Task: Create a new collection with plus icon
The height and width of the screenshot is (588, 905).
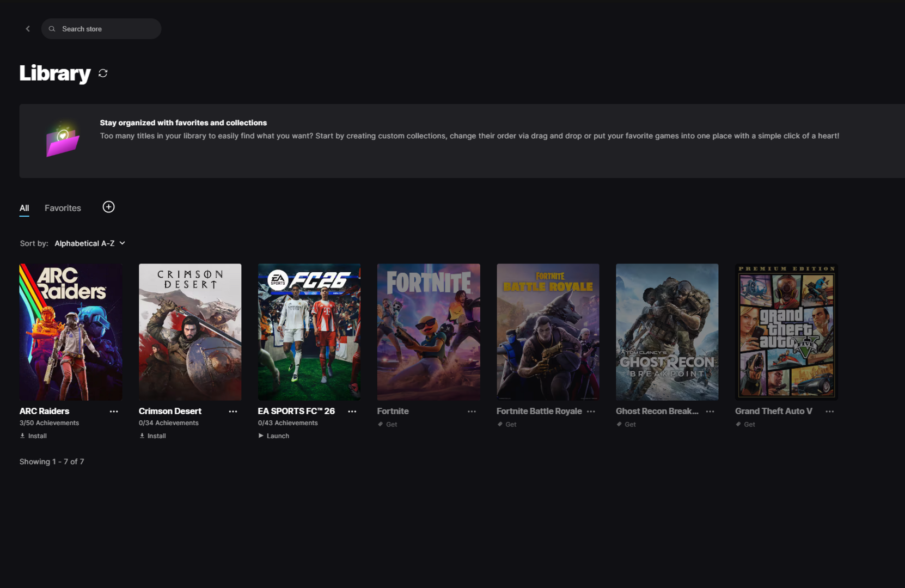Action: tap(108, 207)
